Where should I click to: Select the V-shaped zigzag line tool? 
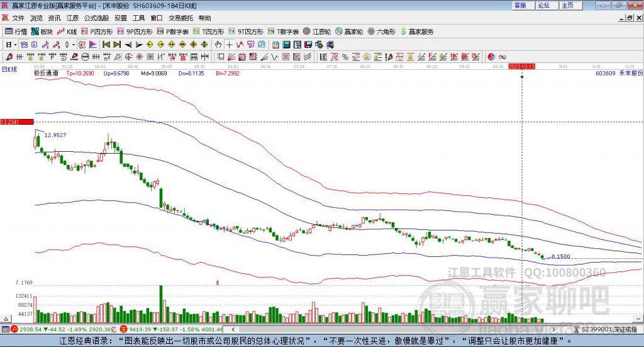pyautogui.click(x=275, y=57)
